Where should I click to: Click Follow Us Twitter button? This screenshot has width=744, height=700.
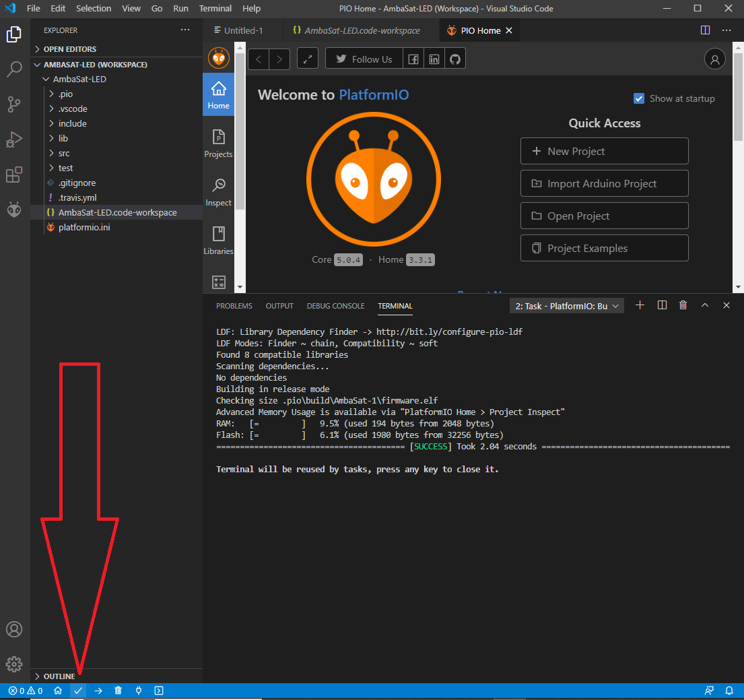(364, 59)
